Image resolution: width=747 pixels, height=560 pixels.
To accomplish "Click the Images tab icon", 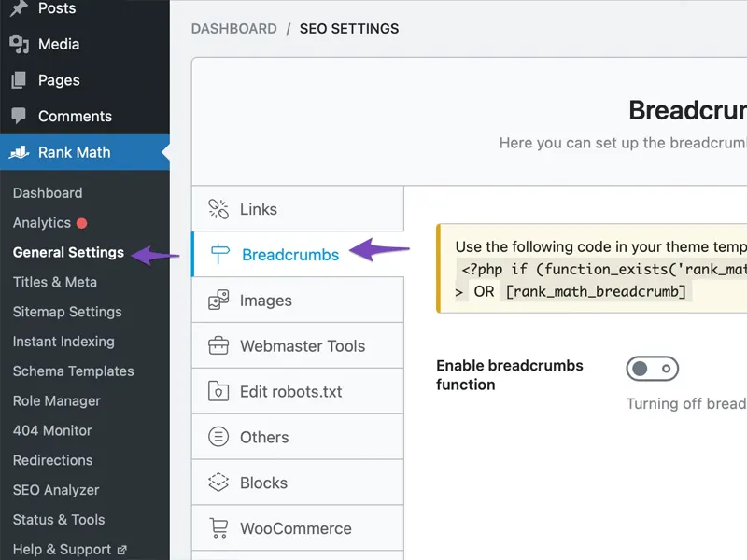I will click(x=218, y=301).
